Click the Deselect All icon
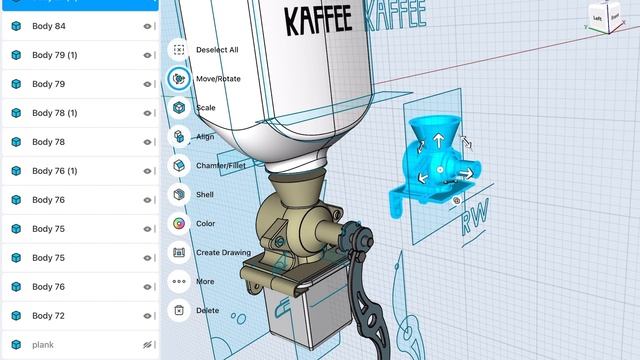 [x=179, y=50]
